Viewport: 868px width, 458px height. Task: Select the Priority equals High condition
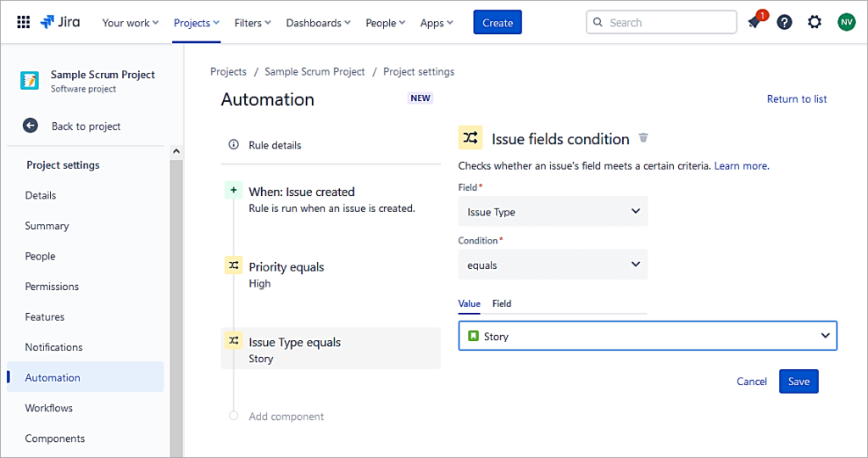click(287, 274)
